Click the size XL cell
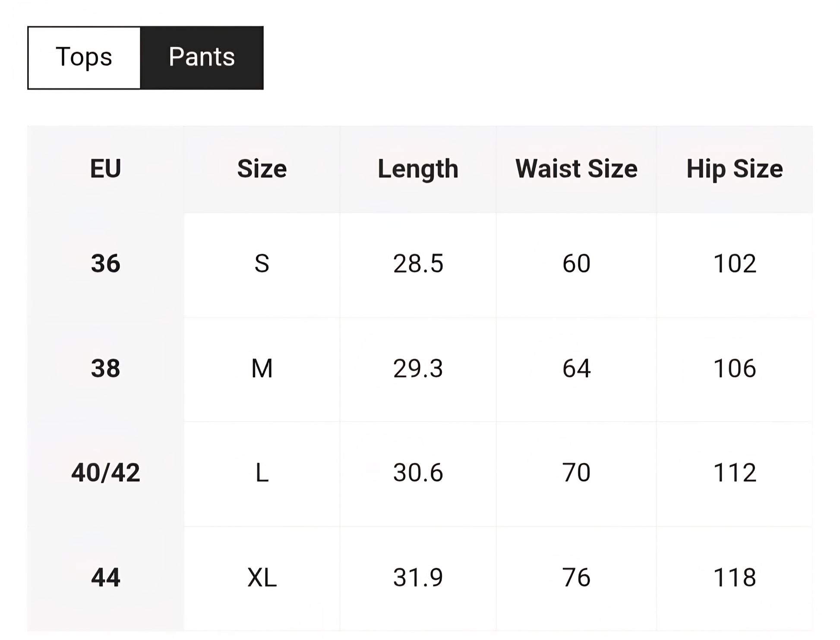 tap(262, 578)
